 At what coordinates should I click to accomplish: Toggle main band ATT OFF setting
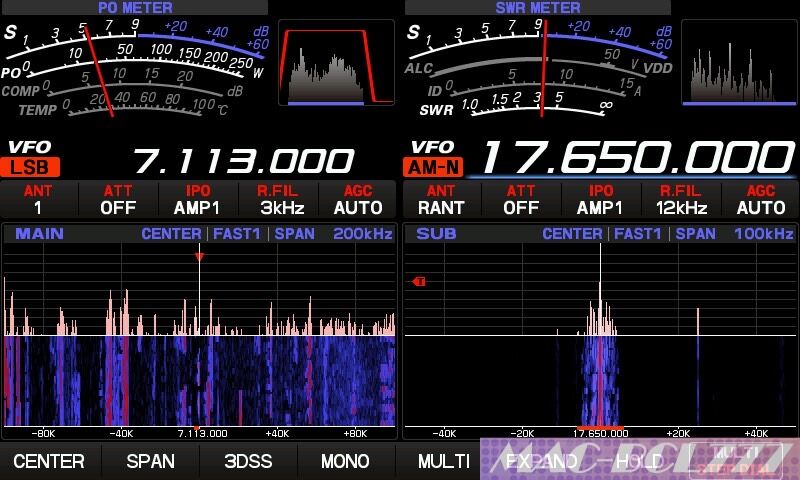coord(118,200)
